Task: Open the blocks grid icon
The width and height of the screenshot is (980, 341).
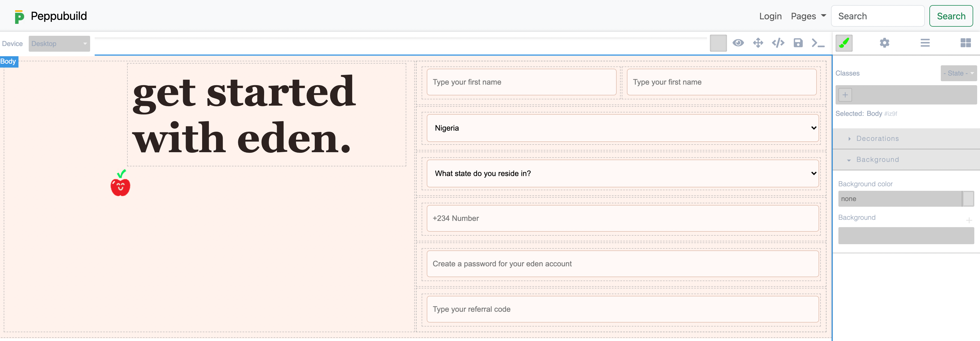Action: click(965, 43)
